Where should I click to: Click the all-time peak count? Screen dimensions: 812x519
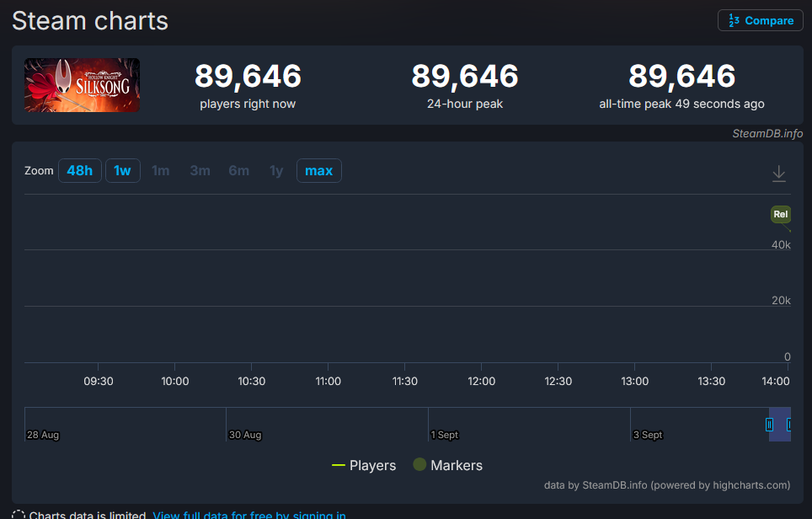681,76
